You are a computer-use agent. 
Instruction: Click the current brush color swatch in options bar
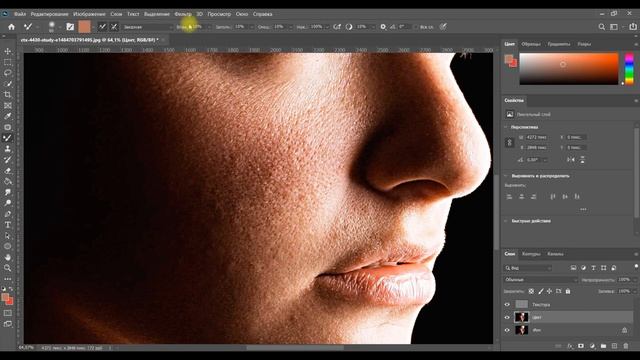coord(84,27)
